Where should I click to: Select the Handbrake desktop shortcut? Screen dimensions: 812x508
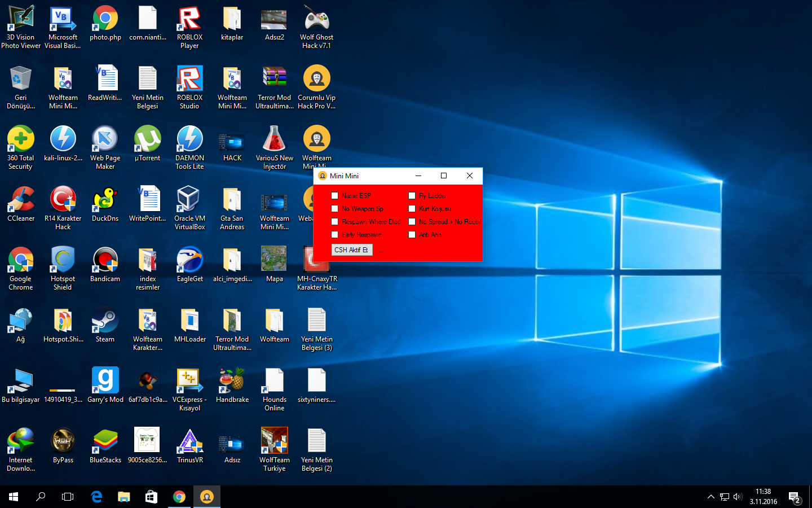tap(232, 386)
